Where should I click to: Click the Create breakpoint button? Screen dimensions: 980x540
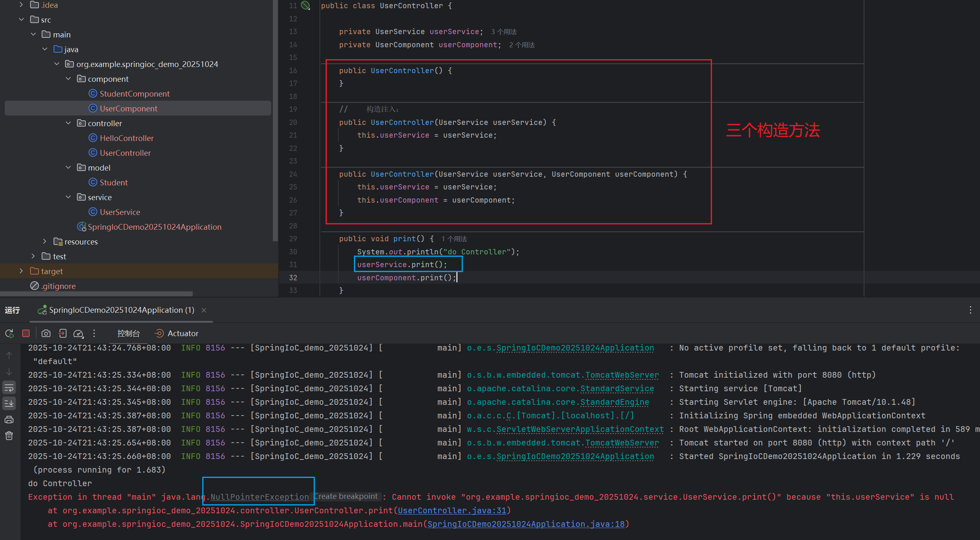pos(346,496)
